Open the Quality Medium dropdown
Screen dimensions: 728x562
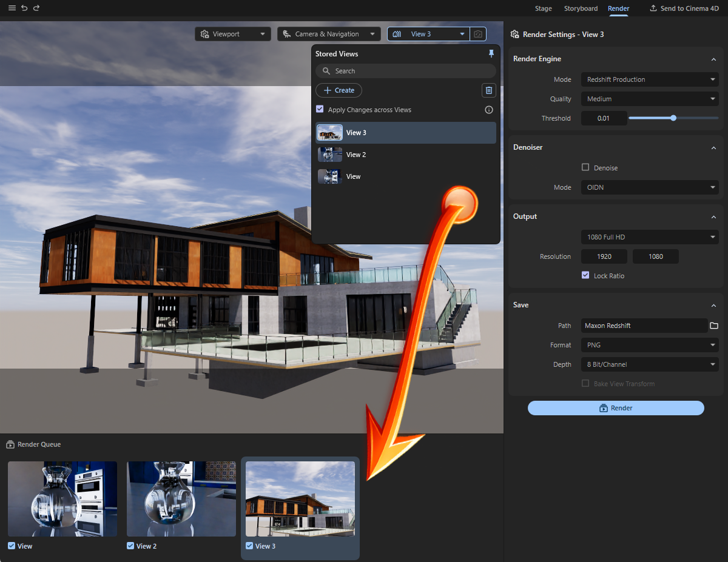point(650,99)
